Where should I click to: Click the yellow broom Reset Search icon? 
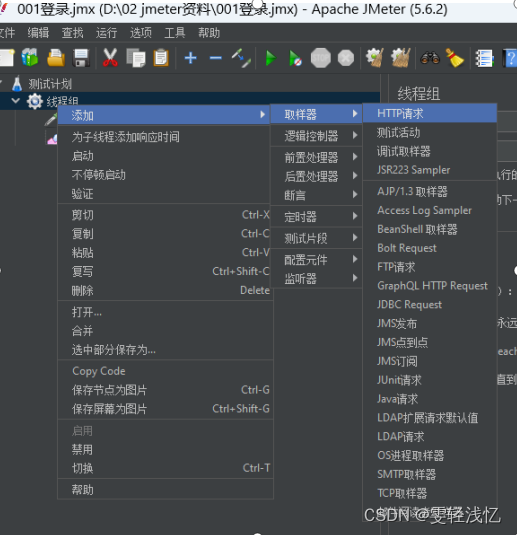coord(455,58)
